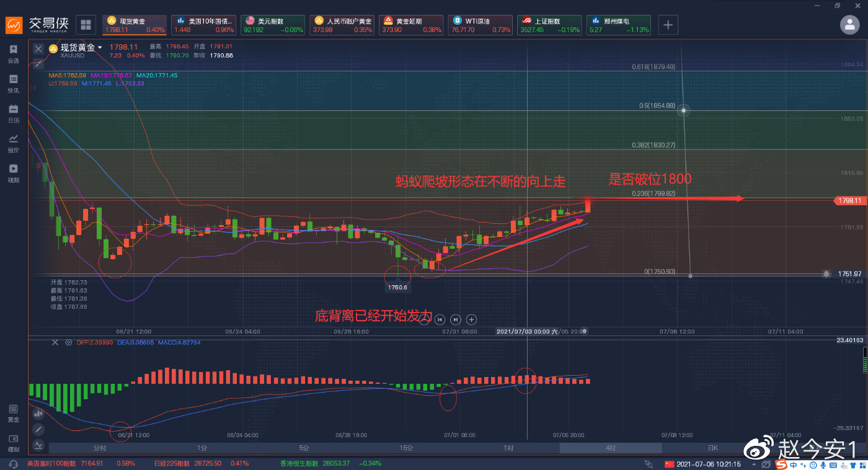Click the China flag timezone icon
Screen dimensions: 868x470
[x=668, y=464]
